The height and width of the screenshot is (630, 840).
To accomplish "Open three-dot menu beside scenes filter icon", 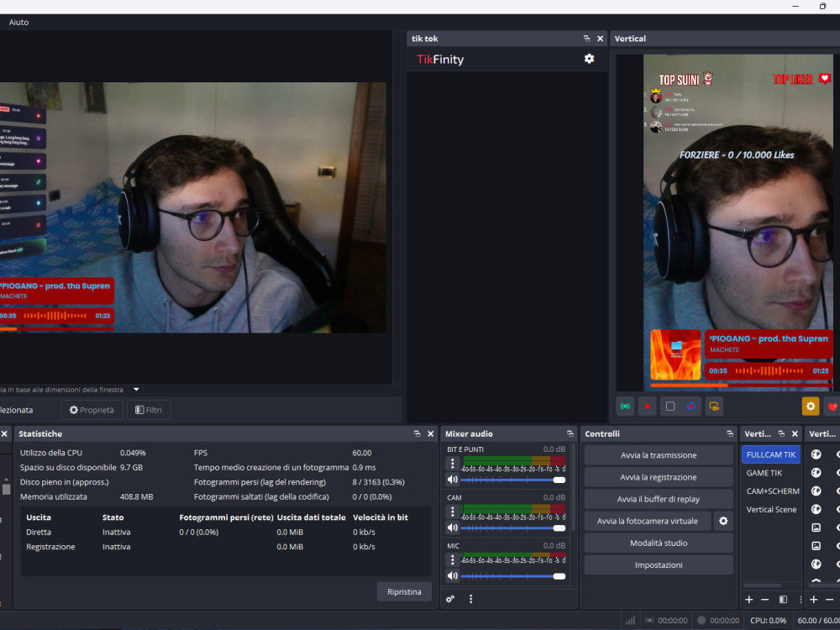I will 800,600.
